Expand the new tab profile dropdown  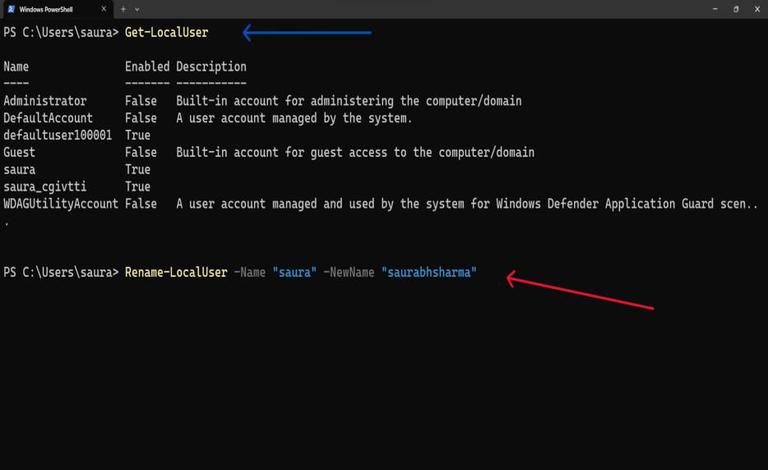pos(137,9)
